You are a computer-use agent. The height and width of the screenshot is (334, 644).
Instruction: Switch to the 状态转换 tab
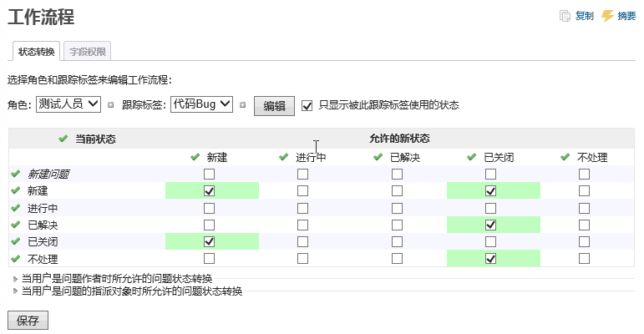click(x=37, y=52)
